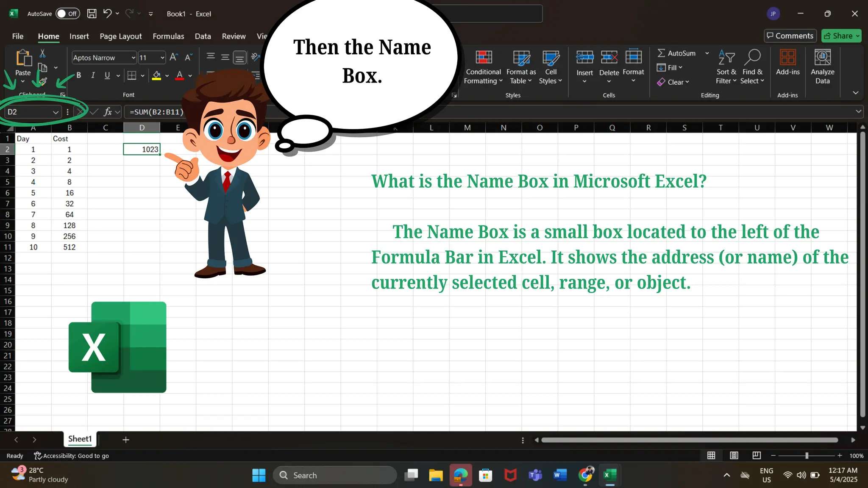
Task: Open the Borders icon in Font group
Action: coord(132,75)
